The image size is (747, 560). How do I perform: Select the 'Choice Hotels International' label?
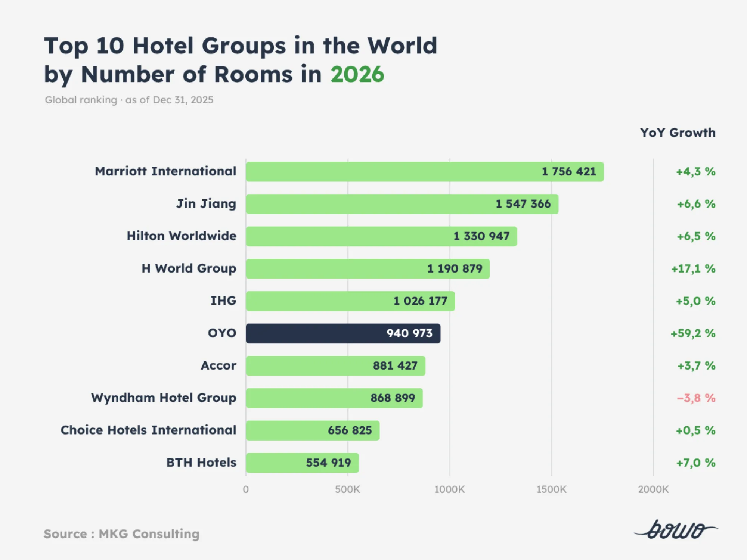click(x=148, y=430)
